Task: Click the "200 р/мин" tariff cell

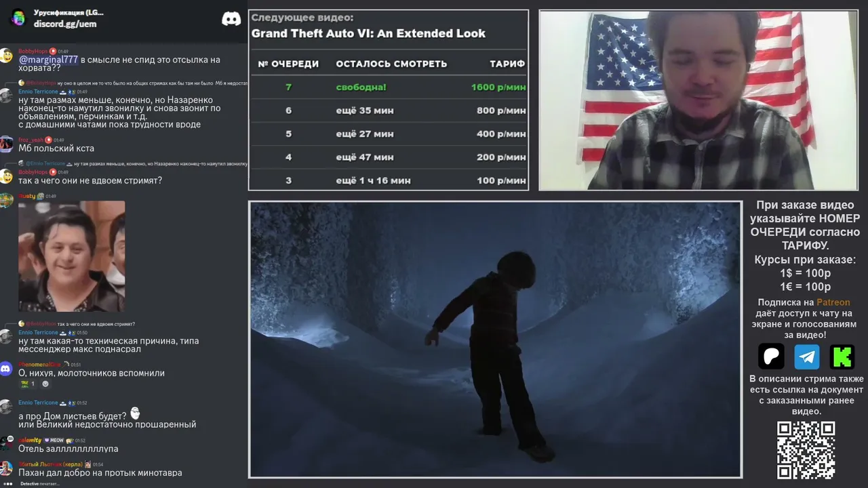Action: pyautogui.click(x=501, y=157)
